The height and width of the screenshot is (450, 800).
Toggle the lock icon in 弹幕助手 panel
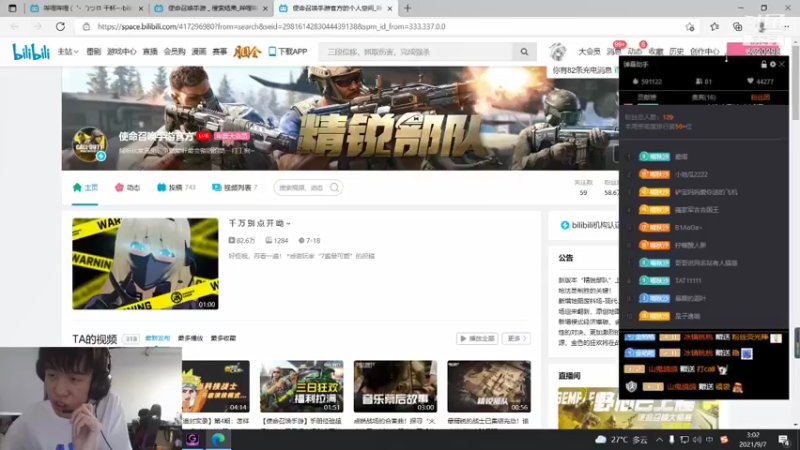click(764, 64)
